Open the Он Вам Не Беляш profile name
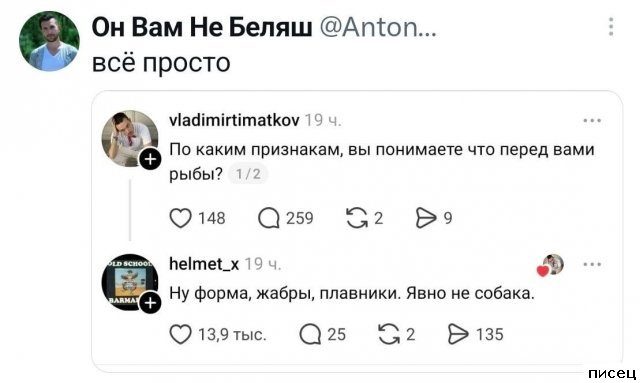 click(x=202, y=27)
